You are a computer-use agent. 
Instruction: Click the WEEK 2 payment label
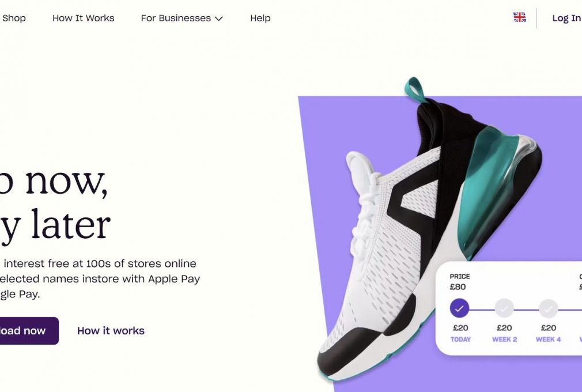(x=504, y=340)
